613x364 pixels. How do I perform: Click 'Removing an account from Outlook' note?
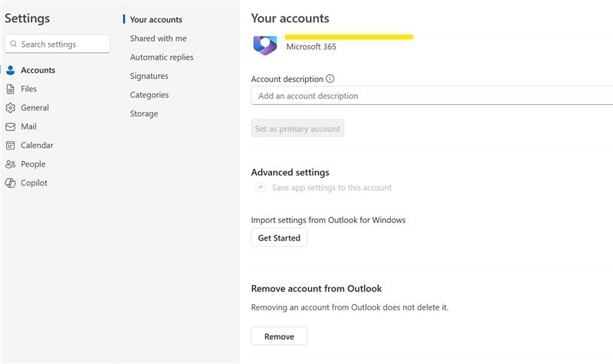coord(350,307)
